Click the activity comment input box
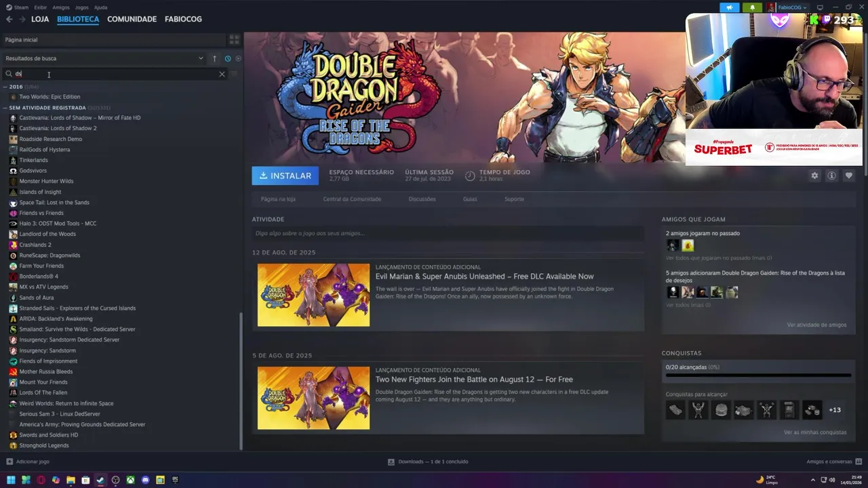Image resolution: width=868 pixels, height=488 pixels. [448, 234]
